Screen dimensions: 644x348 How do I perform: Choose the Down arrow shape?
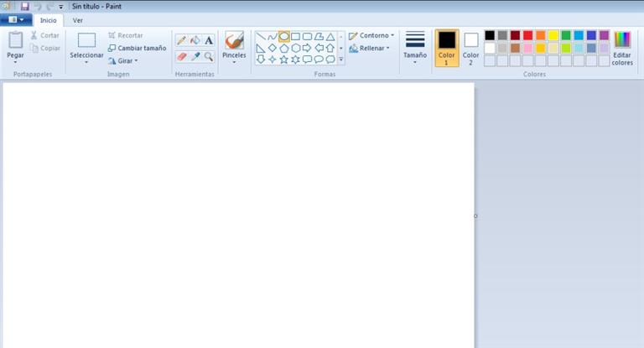[261, 60]
